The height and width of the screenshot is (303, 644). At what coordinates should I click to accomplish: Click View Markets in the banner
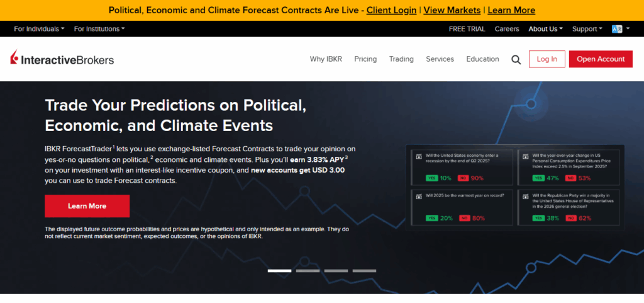[x=452, y=10]
